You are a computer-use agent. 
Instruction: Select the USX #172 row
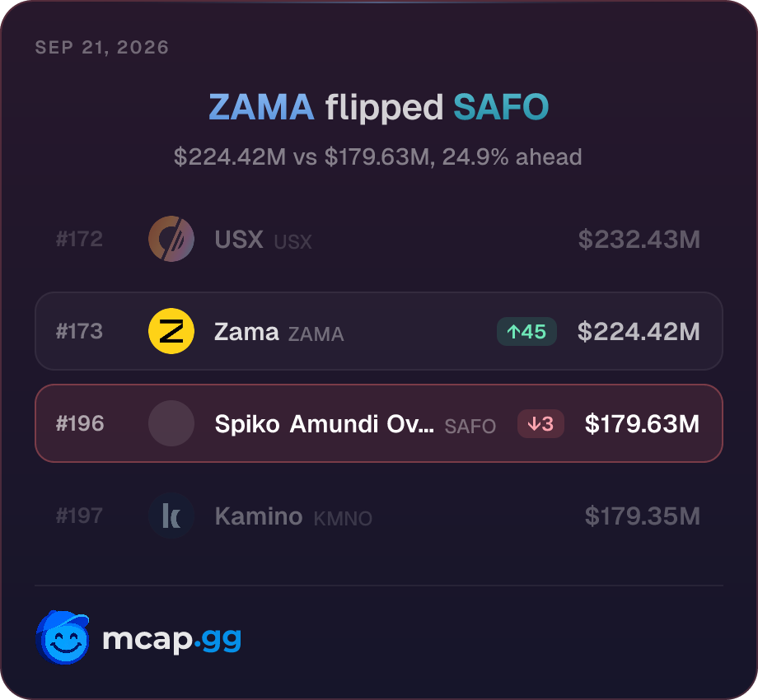coord(379,239)
